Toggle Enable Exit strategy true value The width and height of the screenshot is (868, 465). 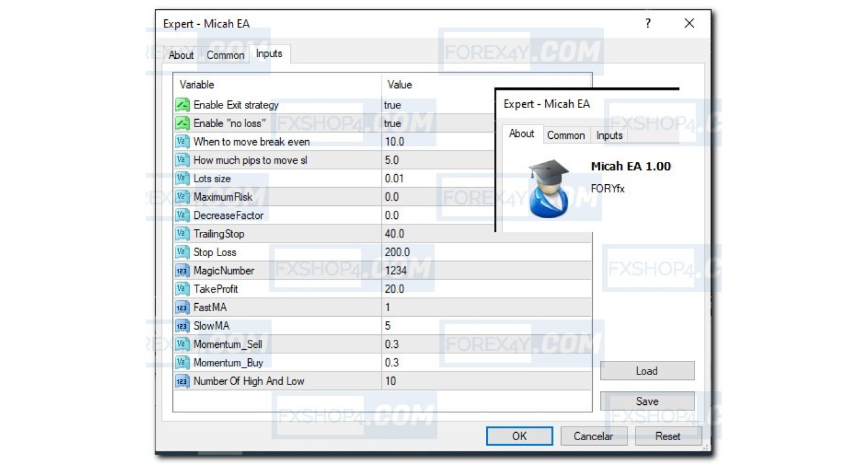[392, 105]
